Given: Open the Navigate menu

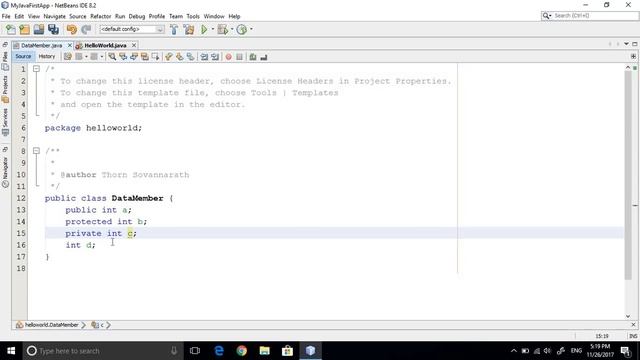Looking at the screenshot, I should click(x=55, y=16).
